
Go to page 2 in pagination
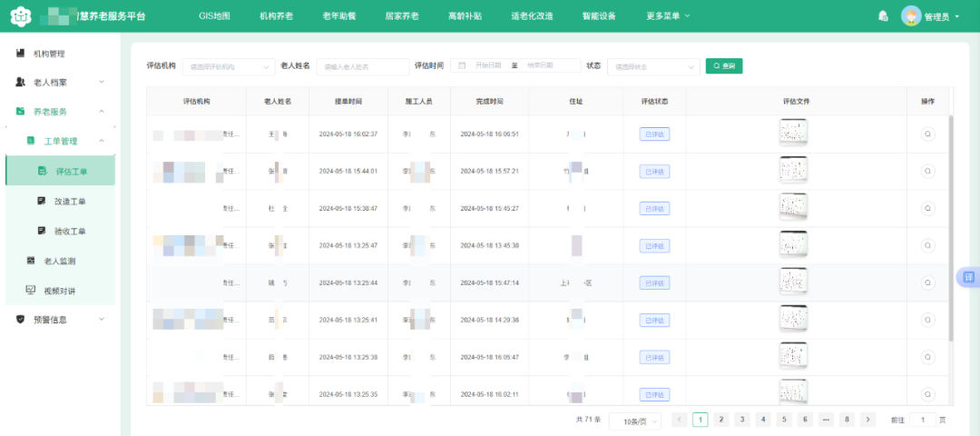[720, 420]
